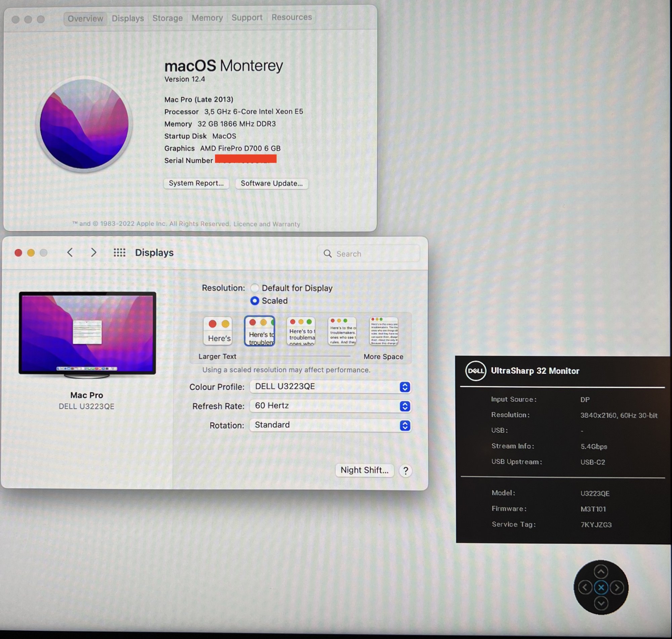Viewport: 672px width, 639px height.
Task: Switch to the Overview tab
Action: 85,18
